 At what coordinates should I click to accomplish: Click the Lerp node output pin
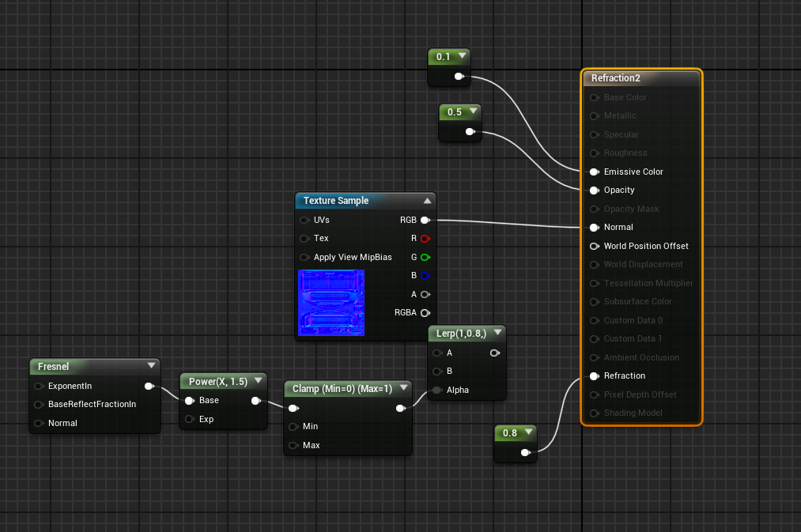(x=494, y=353)
